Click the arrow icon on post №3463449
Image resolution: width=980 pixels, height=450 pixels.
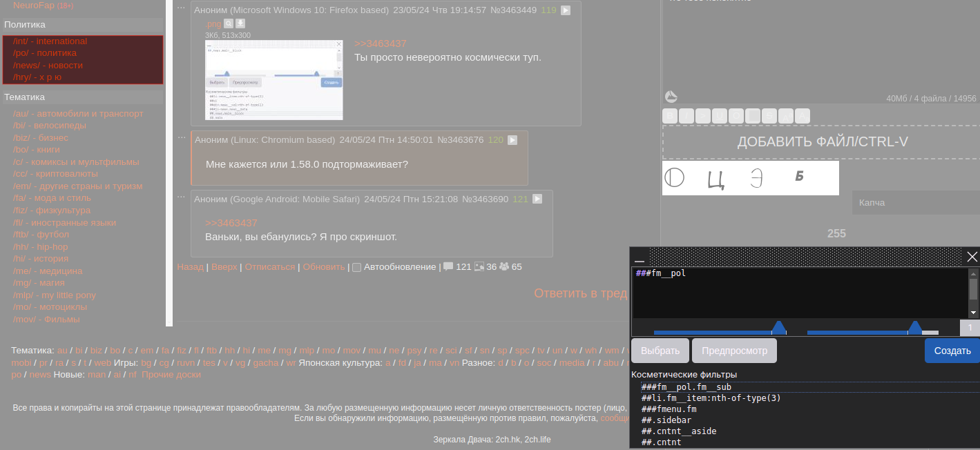(566, 10)
